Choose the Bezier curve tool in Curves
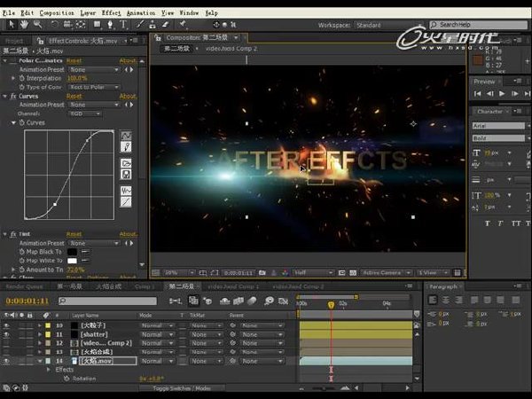The image size is (532, 399). point(126,136)
